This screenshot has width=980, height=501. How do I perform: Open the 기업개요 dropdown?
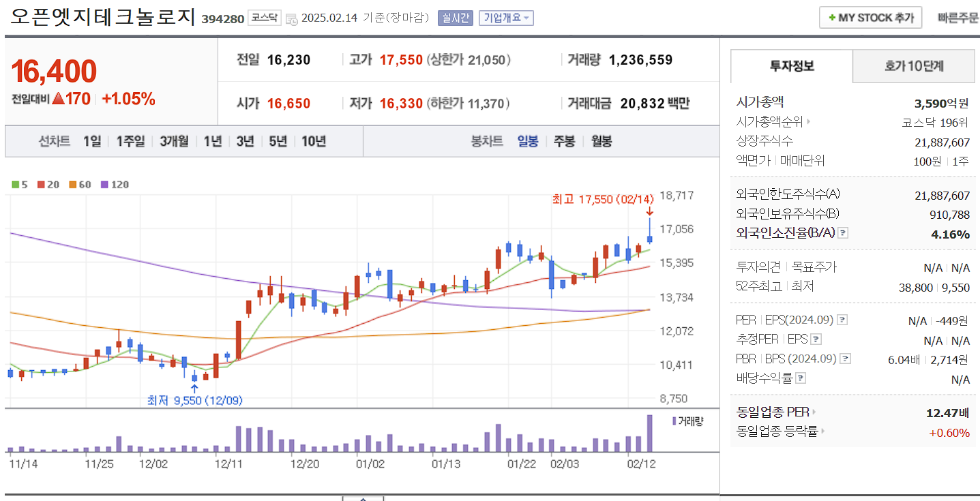tap(507, 17)
